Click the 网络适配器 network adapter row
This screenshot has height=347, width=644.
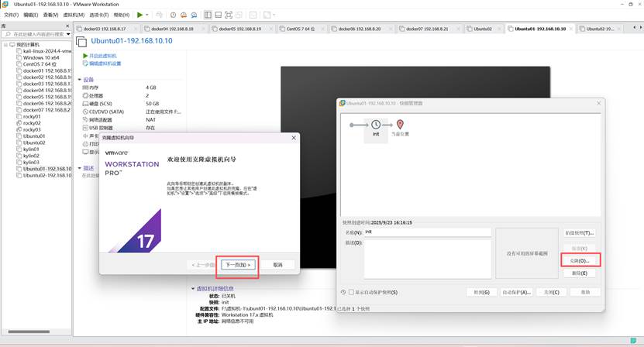point(132,119)
